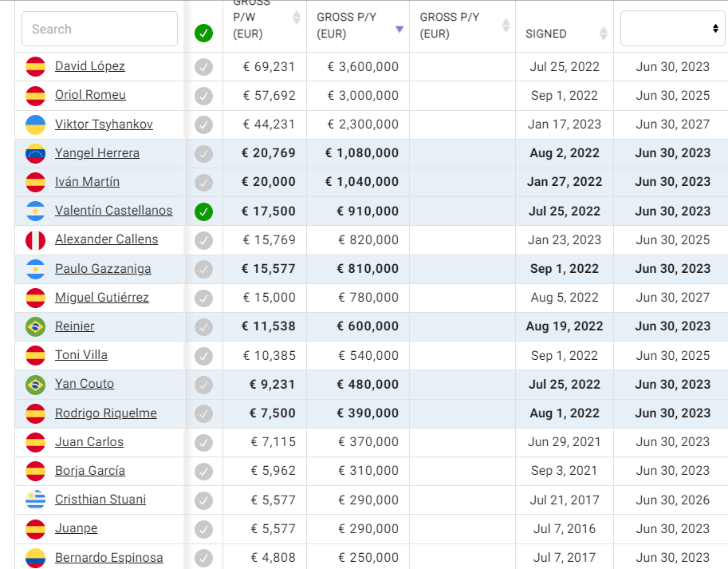Toggle the green check for Valentín Castellanos

pos(204,211)
